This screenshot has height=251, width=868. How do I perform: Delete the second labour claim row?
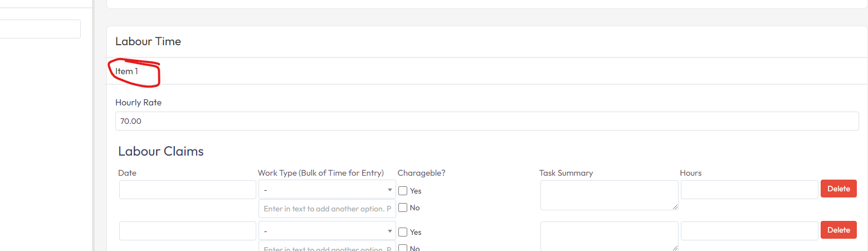click(x=838, y=230)
